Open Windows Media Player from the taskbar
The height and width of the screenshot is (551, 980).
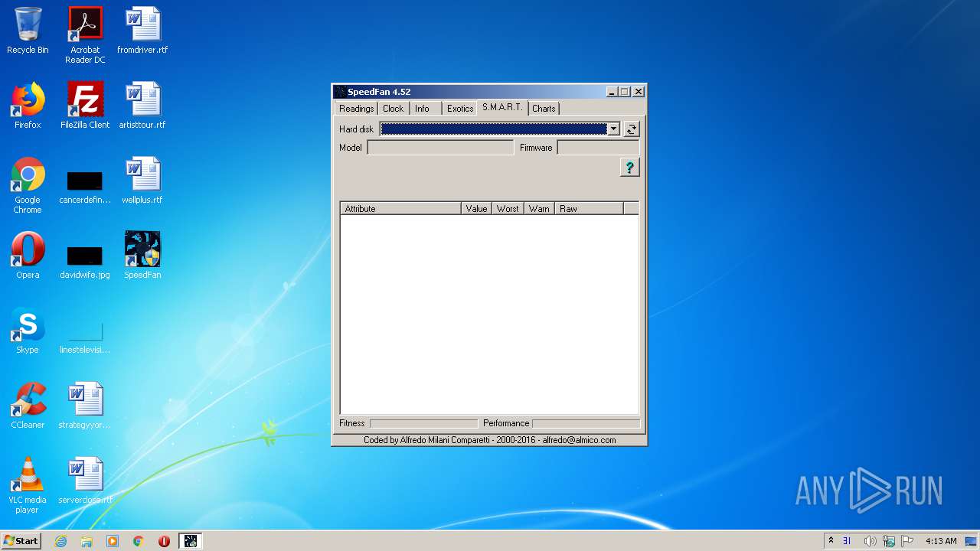(113, 541)
